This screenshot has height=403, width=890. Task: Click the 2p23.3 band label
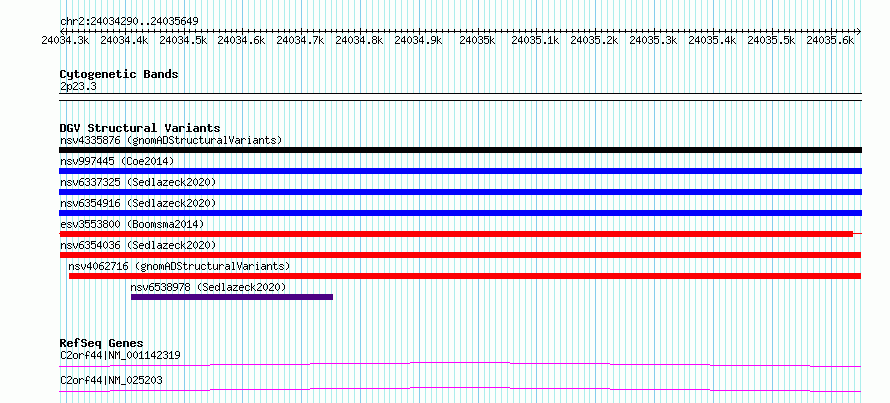pyautogui.click(x=78, y=86)
